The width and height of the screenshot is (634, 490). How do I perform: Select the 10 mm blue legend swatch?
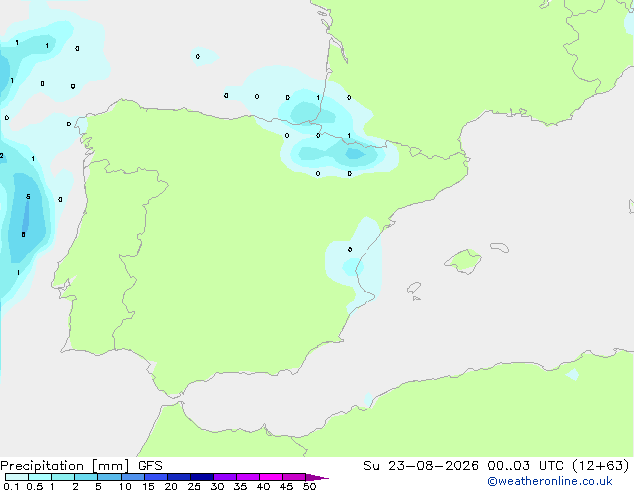133,477
